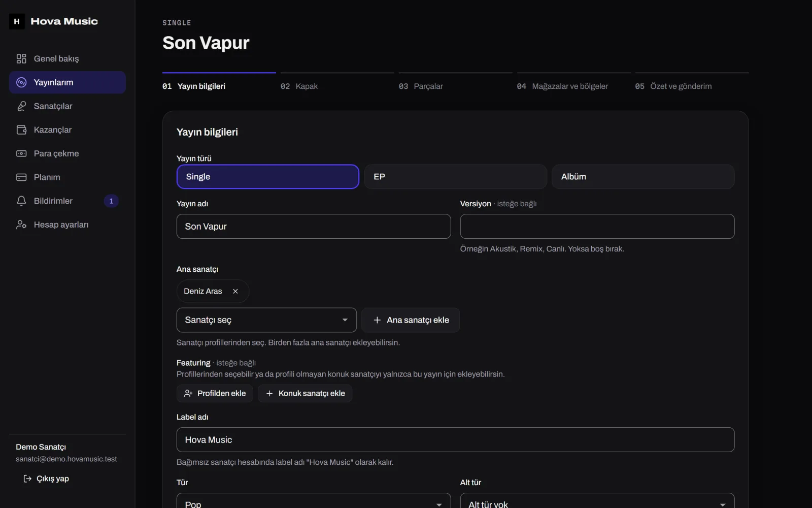
Task: Click notification count badge on Bildirimler
Action: [111, 201]
